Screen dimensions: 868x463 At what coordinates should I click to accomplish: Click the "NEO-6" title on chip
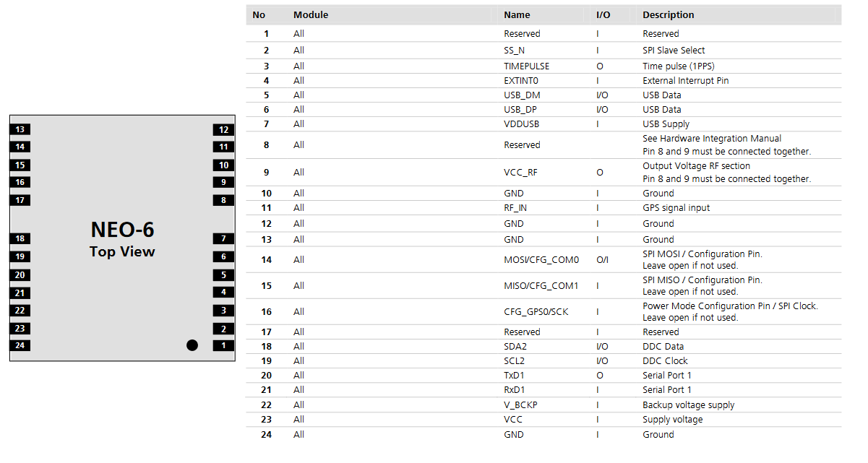click(122, 230)
